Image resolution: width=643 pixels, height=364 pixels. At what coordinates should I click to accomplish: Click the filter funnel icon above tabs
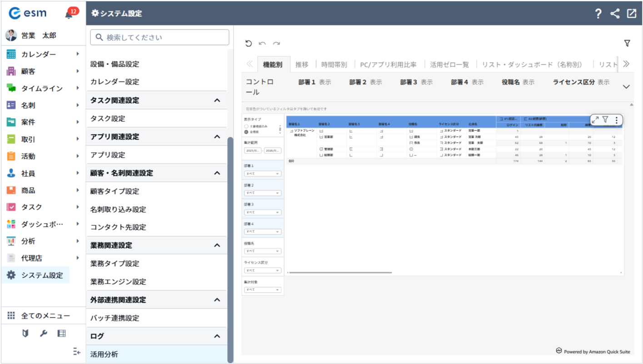click(x=627, y=43)
